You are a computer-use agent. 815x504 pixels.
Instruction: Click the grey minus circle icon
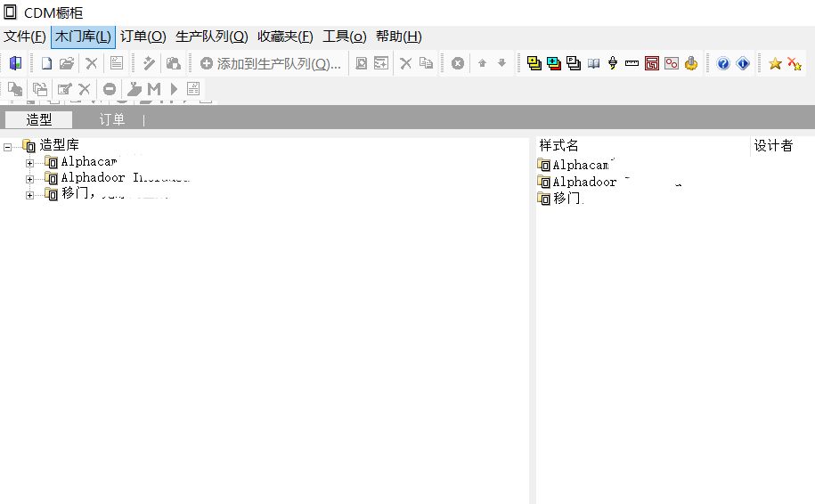coord(110,89)
